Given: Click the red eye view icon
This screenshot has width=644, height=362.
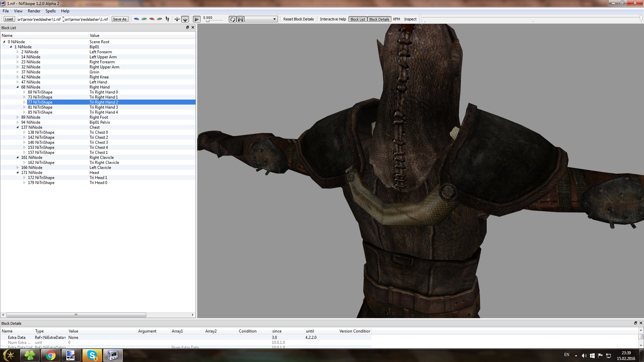Looking at the screenshot, I should click(x=152, y=19).
